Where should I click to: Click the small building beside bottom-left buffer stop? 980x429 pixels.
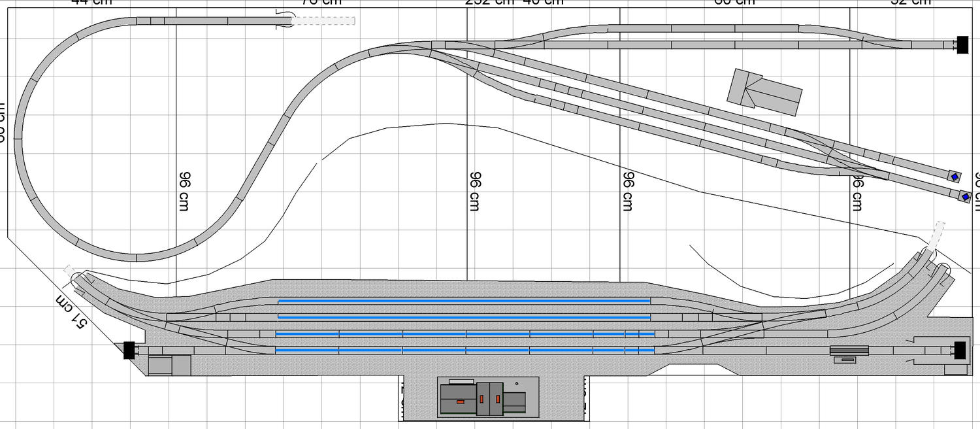coord(169,365)
